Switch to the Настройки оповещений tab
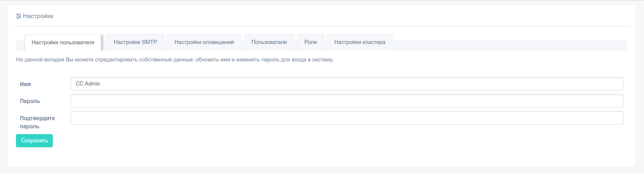The image size is (644, 174). click(x=204, y=42)
